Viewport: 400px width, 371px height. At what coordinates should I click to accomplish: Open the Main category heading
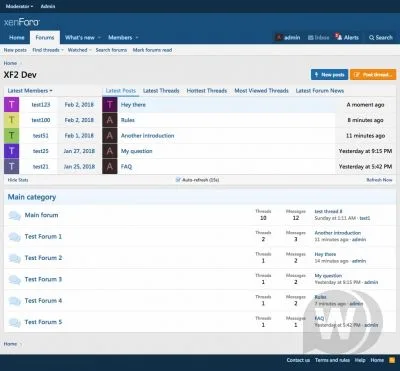coord(32,197)
